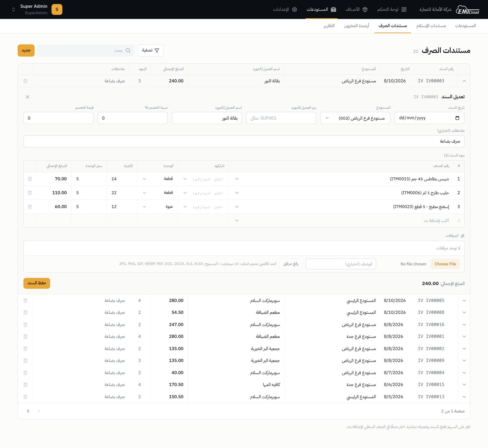Screen dimensions: 488x448
Task: Open the warehouse dropdown in edit form
Action: point(355,118)
